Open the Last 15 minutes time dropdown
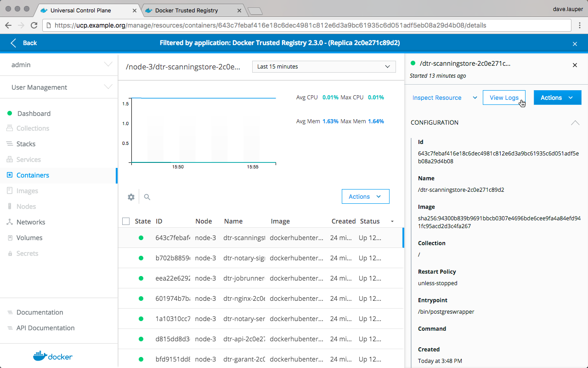The height and width of the screenshot is (368, 588). click(324, 67)
